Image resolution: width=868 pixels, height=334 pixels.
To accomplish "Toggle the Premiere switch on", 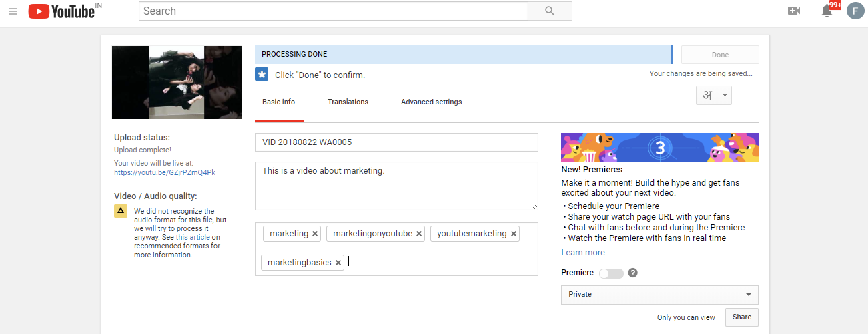I will (x=611, y=273).
